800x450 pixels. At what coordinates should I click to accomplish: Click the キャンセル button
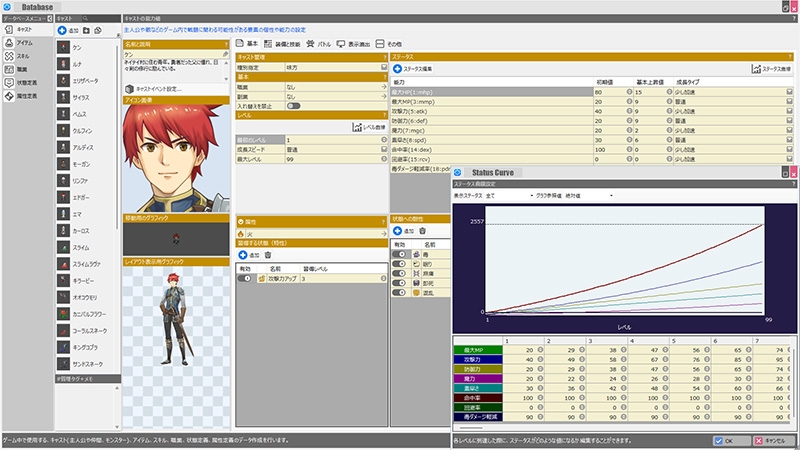(773, 440)
